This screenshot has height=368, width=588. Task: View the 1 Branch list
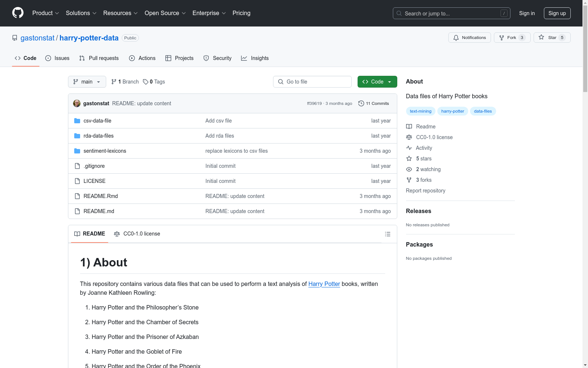125,82
